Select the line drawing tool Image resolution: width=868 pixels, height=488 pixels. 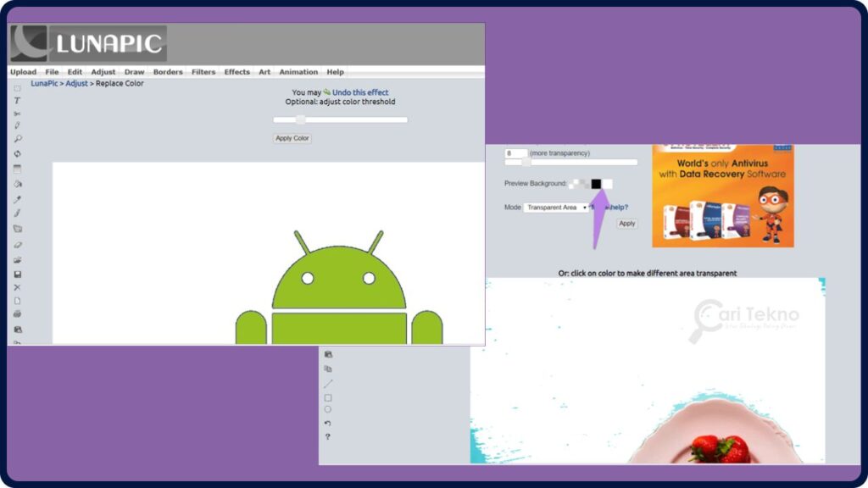coord(328,384)
